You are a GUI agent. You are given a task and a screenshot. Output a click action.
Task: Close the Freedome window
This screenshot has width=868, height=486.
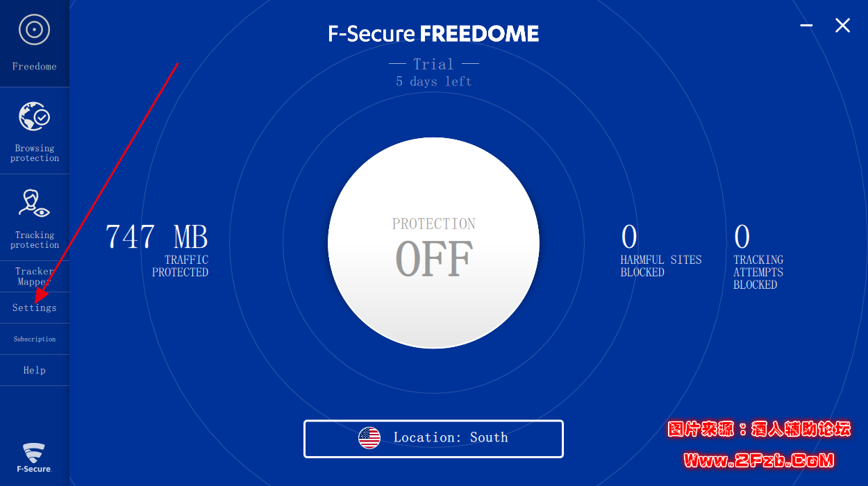(x=842, y=26)
